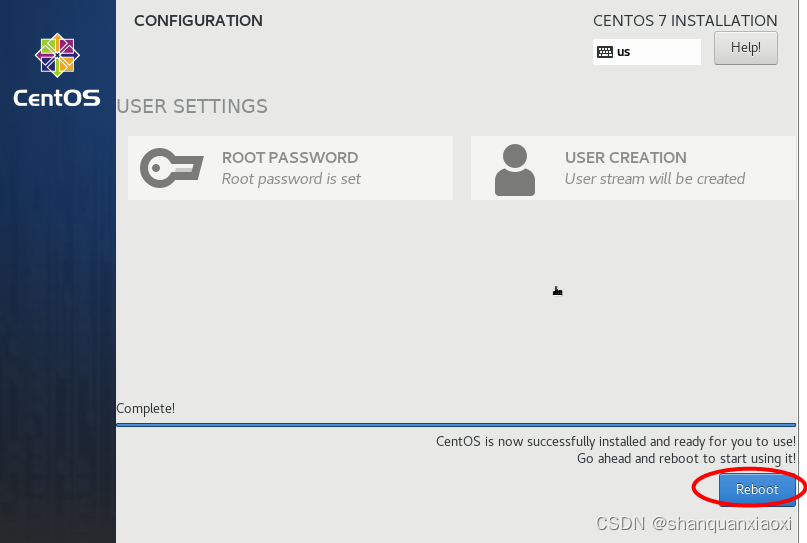Click the CentOS wordmark in sidebar

pyautogui.click(x=57, y=97)
